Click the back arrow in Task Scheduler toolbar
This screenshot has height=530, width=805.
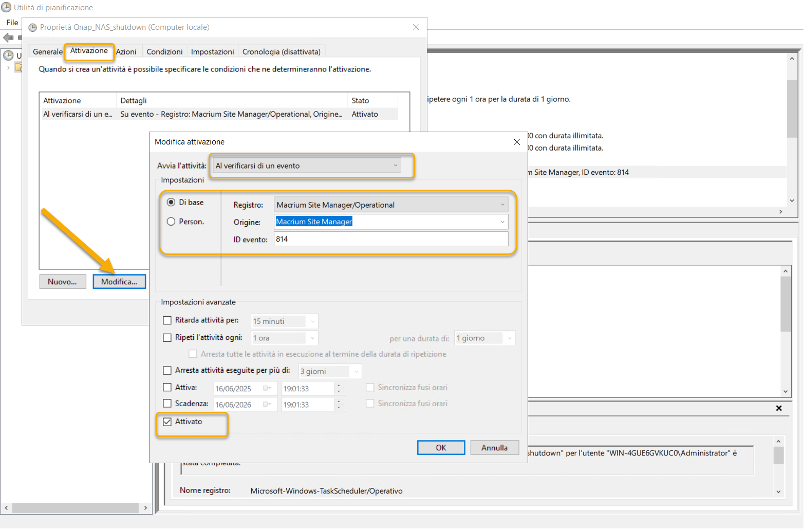pyautogui.click(x=9, y=38)
